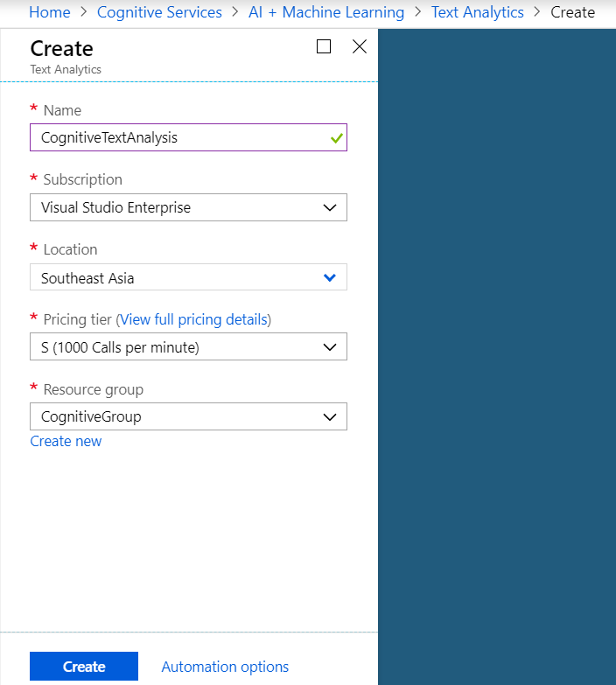This screenshot has width=616, height=685.
Task: Open View full pricing details link
Action: (x=193, y=319)
